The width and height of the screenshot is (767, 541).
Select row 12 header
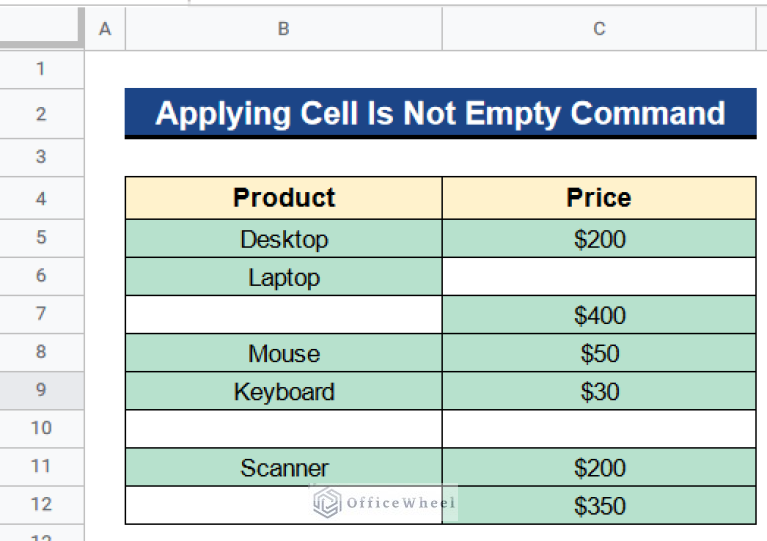pyautogui.click(x=41, y=505)
